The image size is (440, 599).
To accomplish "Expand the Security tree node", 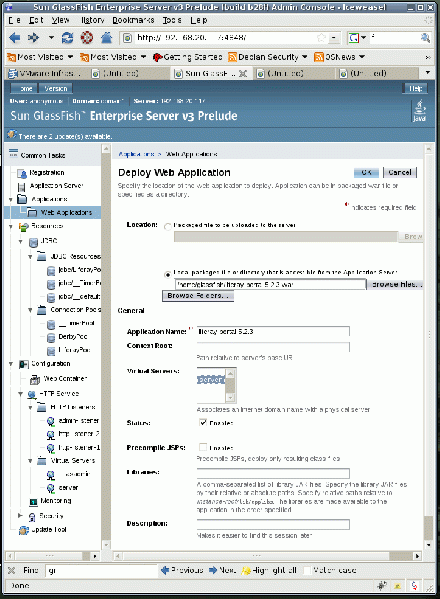I will 21,516.
